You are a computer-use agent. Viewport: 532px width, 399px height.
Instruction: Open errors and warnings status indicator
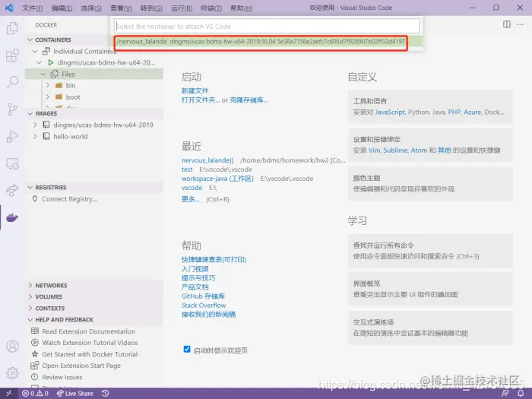[35, 393]
